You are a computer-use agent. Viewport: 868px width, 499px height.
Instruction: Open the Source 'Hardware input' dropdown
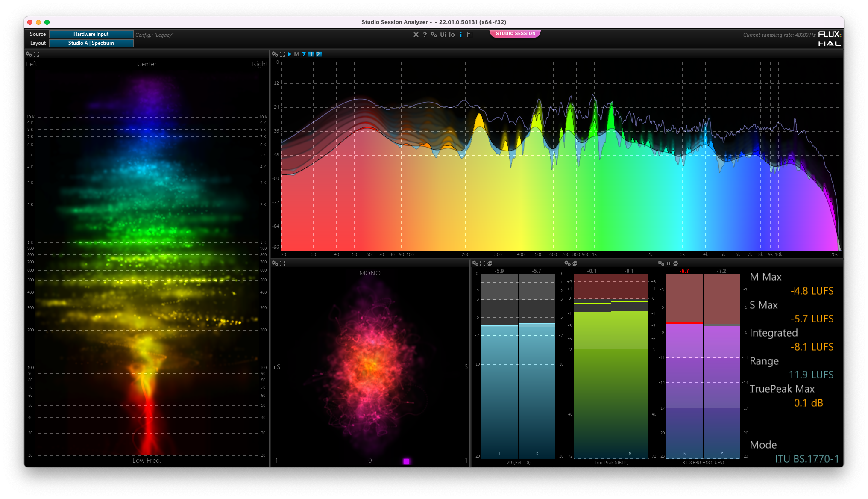(x=91, y=34)
